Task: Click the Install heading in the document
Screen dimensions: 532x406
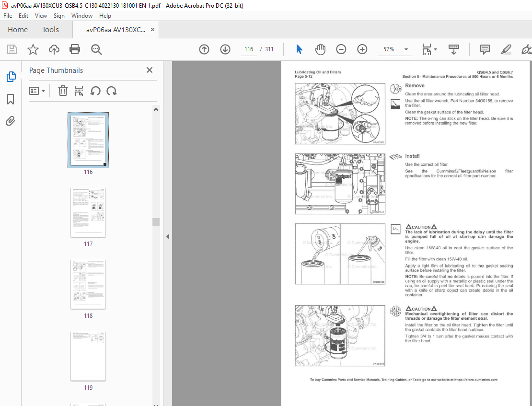Action: [x=412, y=156]
